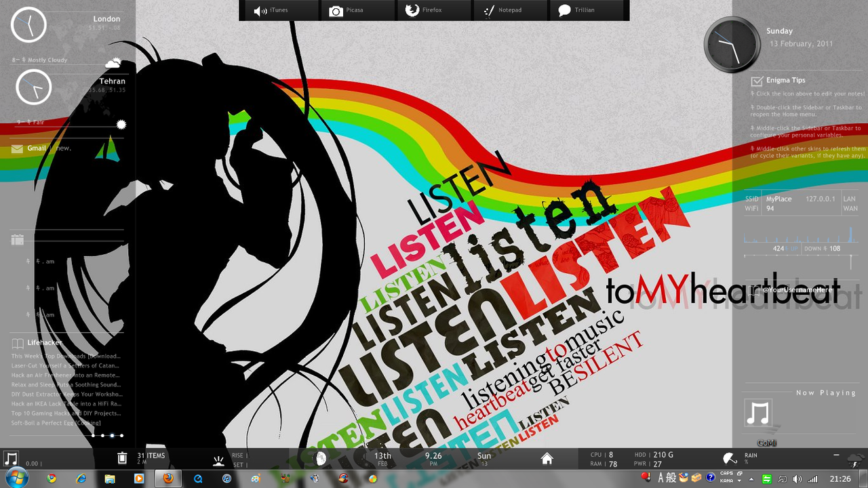Click the Tehran analog clock
Viewport: 868px width, 488px height.
pos(34,87)
